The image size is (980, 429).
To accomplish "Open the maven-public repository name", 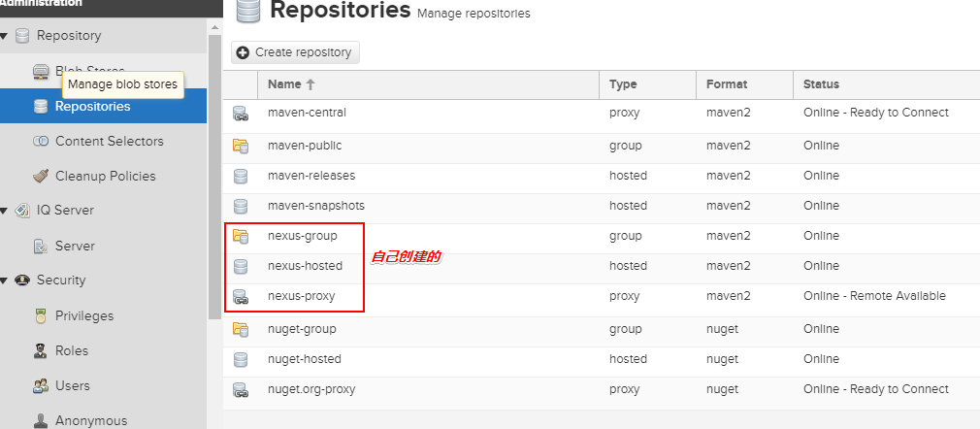I will (x=305, y=146).
